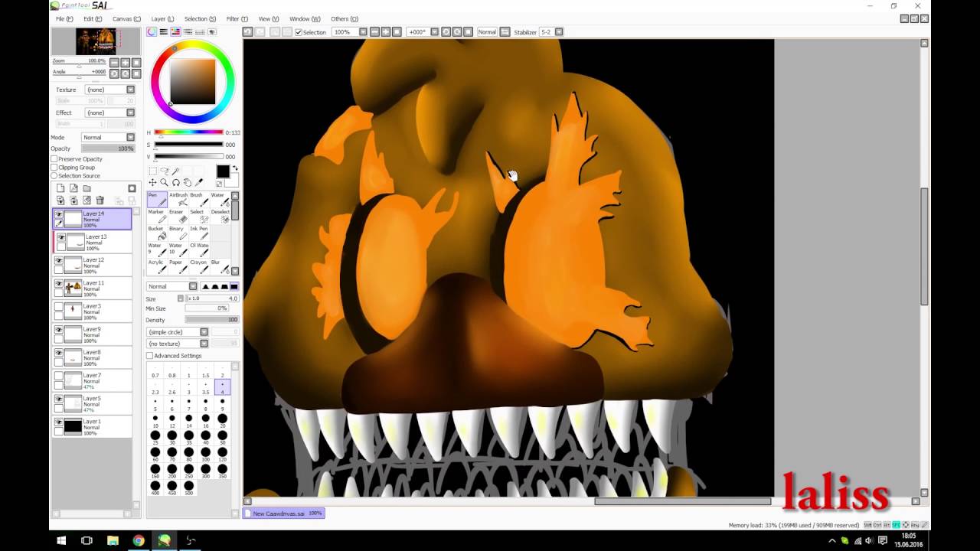The width and height of the screenshot is (980, 551).
Task: Select the Crayon tool
Action: point(198,267)
